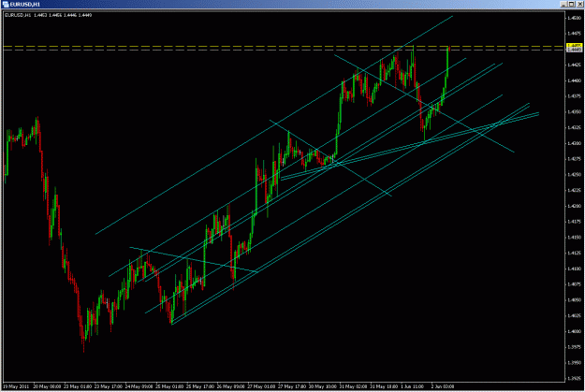Maximize the EURUSD,H1 chart window
This screenshot has width=585, height=392.
point(572,4)
